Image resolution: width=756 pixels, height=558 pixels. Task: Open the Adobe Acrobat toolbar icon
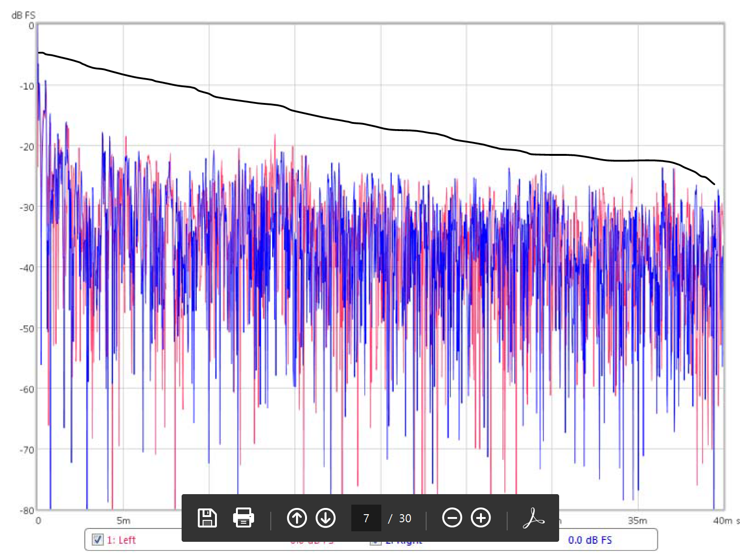[x=533, y=518]
